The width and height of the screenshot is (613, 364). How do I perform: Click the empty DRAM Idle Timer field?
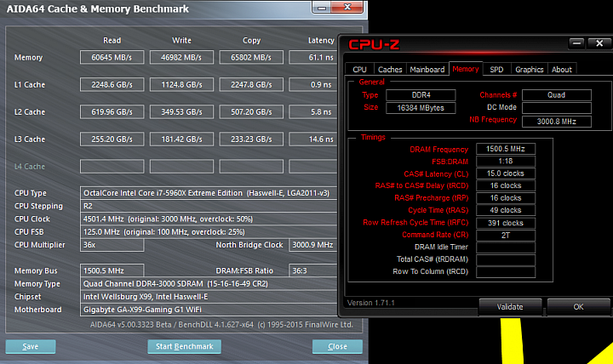[506, 247]
